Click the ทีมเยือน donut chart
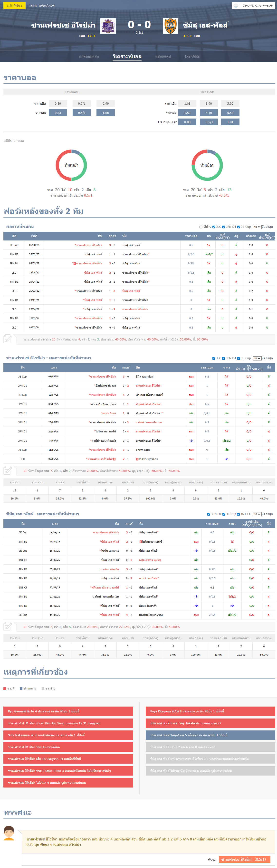Viewport: 277px width, 868px height. 207,165
